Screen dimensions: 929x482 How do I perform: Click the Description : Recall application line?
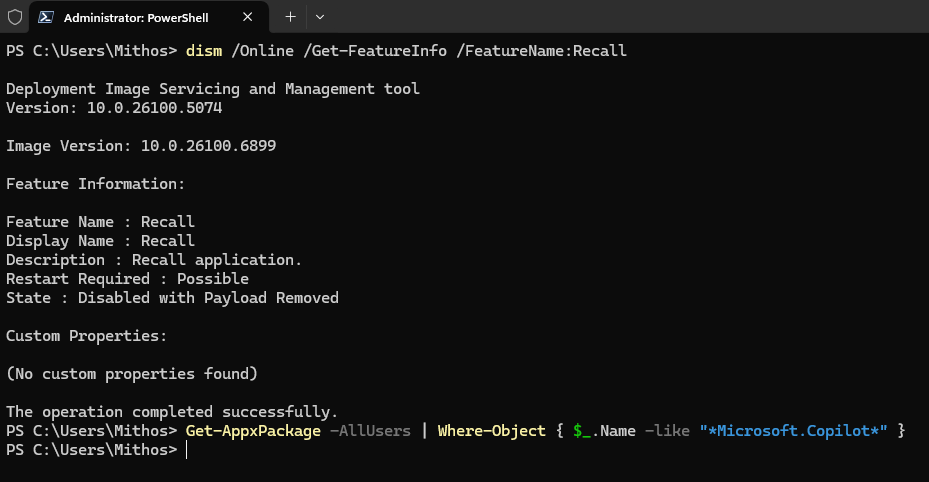click(x=154, y=260)
